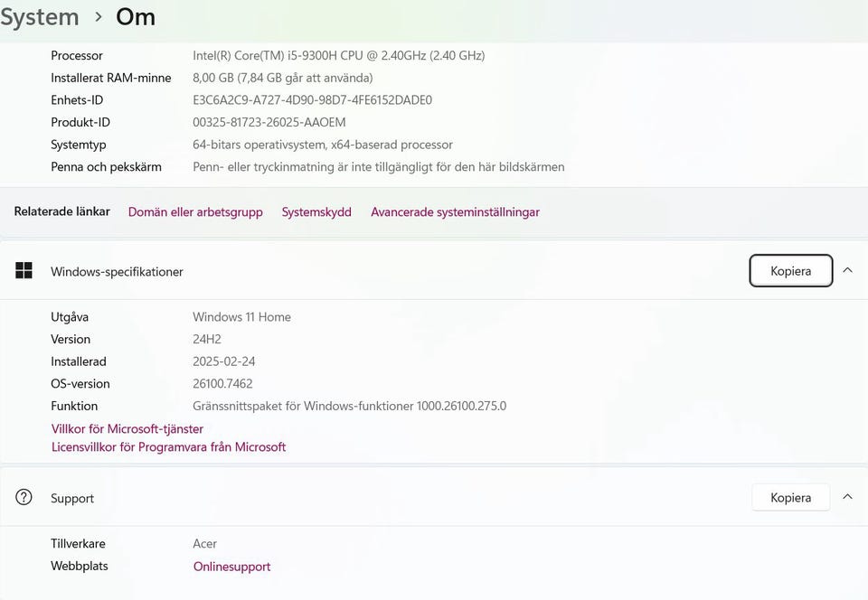The height and width of the screenshot is (600, 868).
Task: Open Domän eller arbetsgrupp link
Action: coord(195,212)
